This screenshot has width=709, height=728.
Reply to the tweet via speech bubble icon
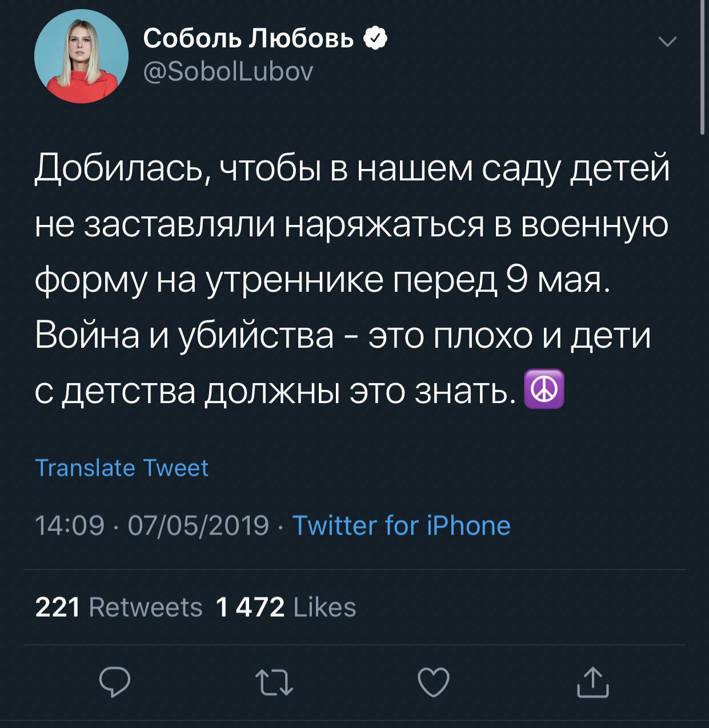click(115, 682)
